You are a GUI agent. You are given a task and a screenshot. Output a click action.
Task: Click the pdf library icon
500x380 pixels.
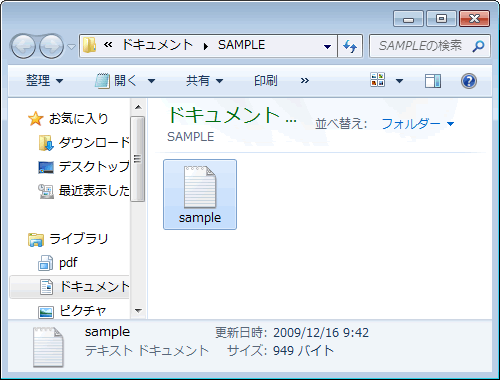(x=46, y=263)
